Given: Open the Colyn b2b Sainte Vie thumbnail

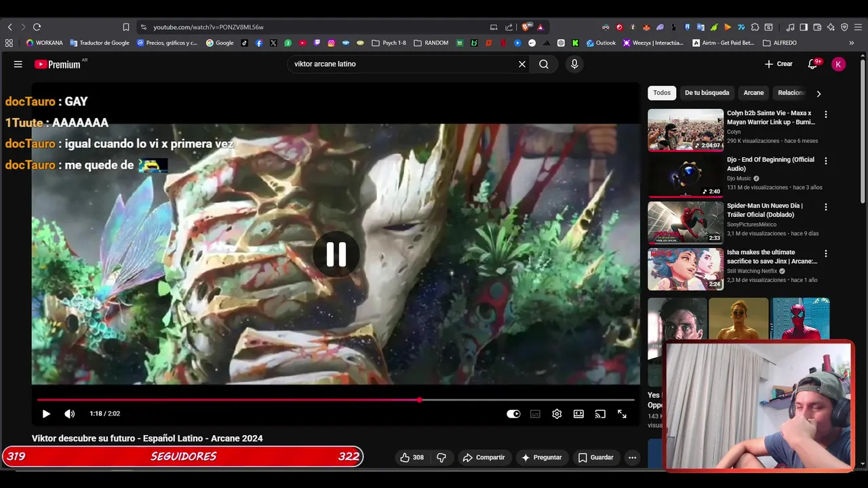Looking at the screenshot, I should [x=686, y=129].
